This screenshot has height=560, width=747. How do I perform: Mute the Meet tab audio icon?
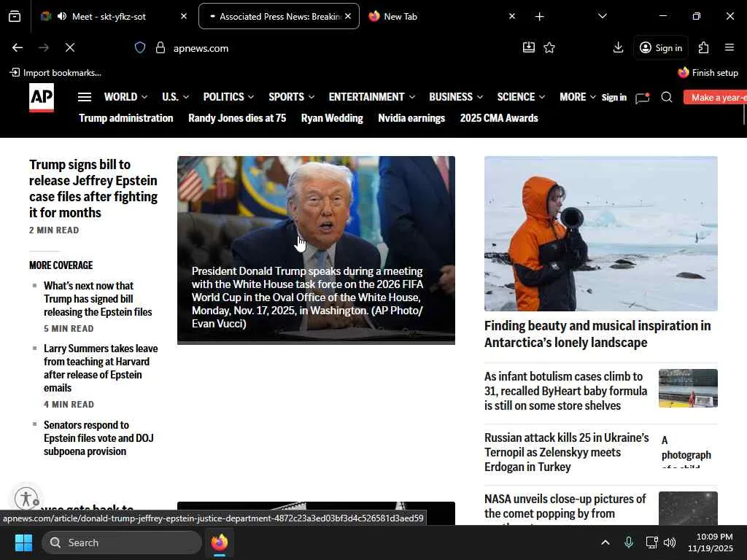tap(62, 17)
